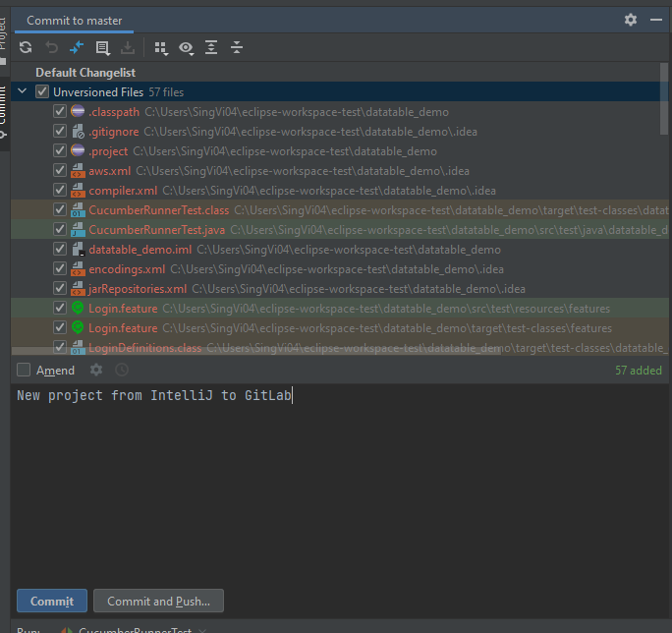672x633 pixels.
Task: Select the jarRepositories.xml file name
Action: click(x=138, y=289)
